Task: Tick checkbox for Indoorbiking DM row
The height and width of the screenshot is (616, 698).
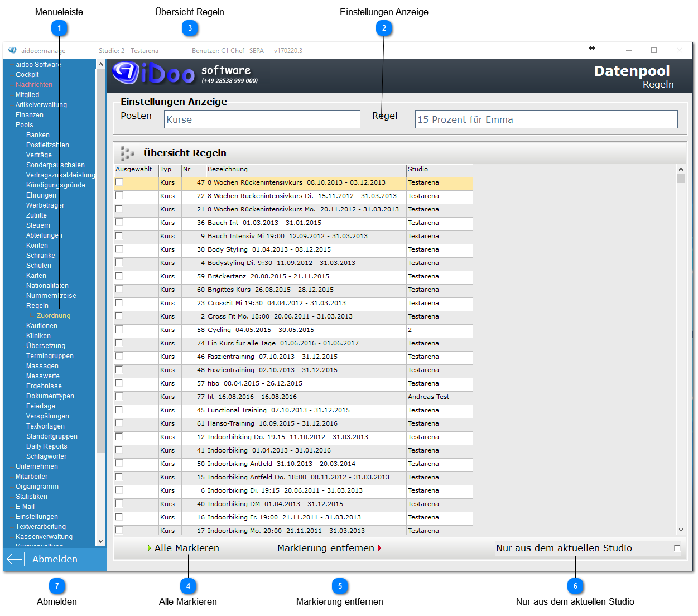Action: pos(119,504)
